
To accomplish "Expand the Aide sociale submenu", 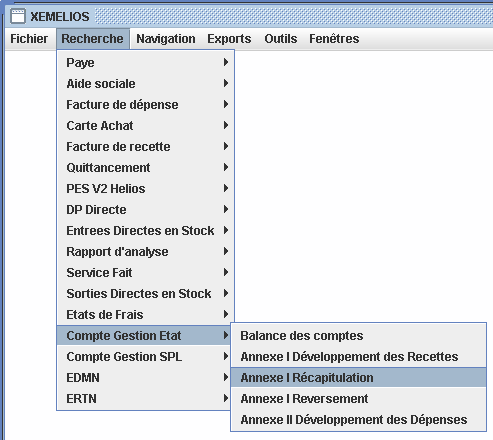I will coord(146,84).
